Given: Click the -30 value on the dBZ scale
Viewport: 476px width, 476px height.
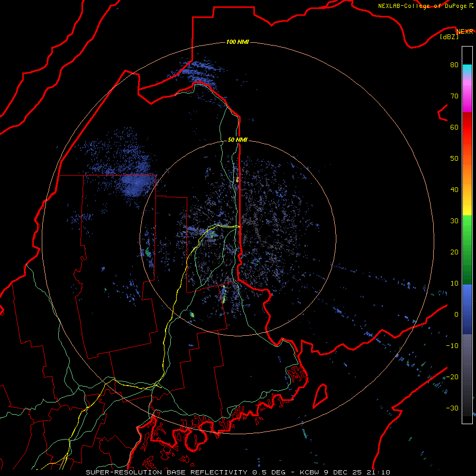Looking at the screenshot, I should (x=452, y=408).
